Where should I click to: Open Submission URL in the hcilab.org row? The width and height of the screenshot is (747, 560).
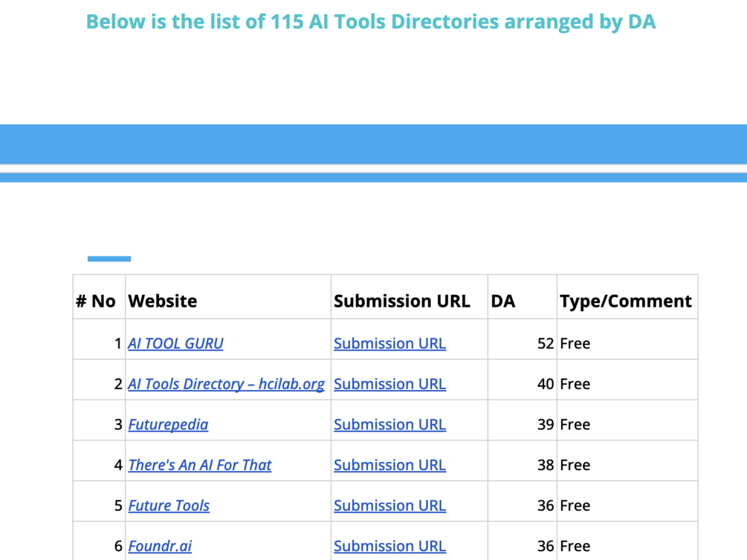[389, 384]
